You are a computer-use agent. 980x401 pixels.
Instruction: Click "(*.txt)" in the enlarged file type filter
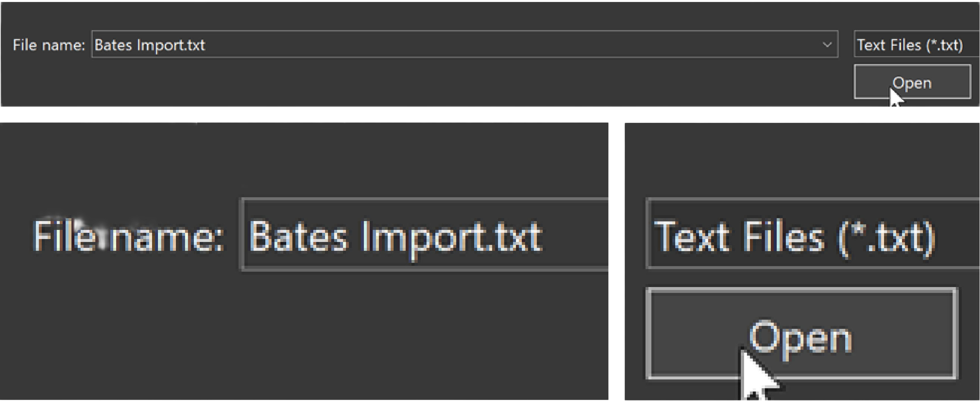click(x=886, y=237)
